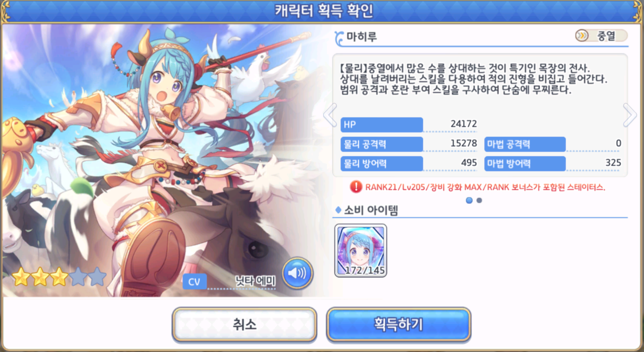Open the memory piece item thumbnail 172/145
644x352 pixels.
click(361, 250)
